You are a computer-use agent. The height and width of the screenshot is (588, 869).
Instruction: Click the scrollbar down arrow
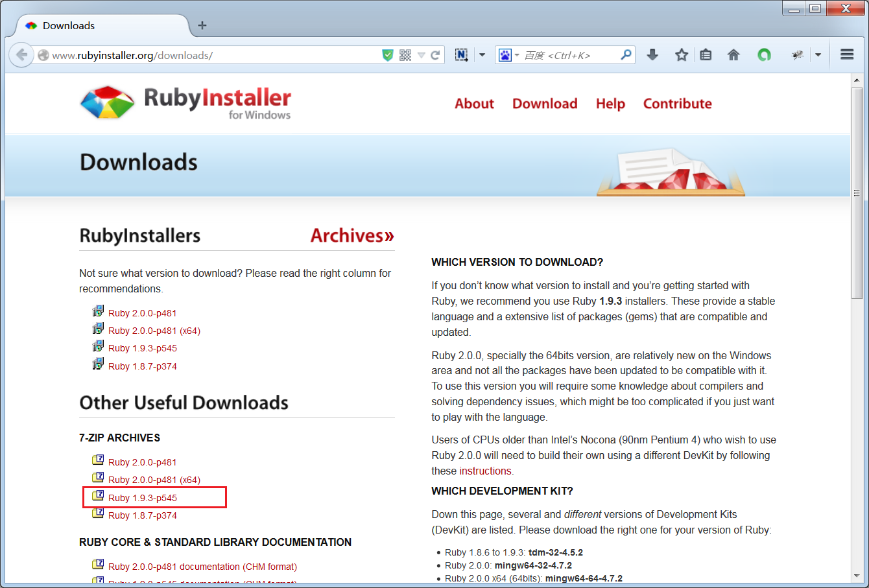click(x=857, y=576)
